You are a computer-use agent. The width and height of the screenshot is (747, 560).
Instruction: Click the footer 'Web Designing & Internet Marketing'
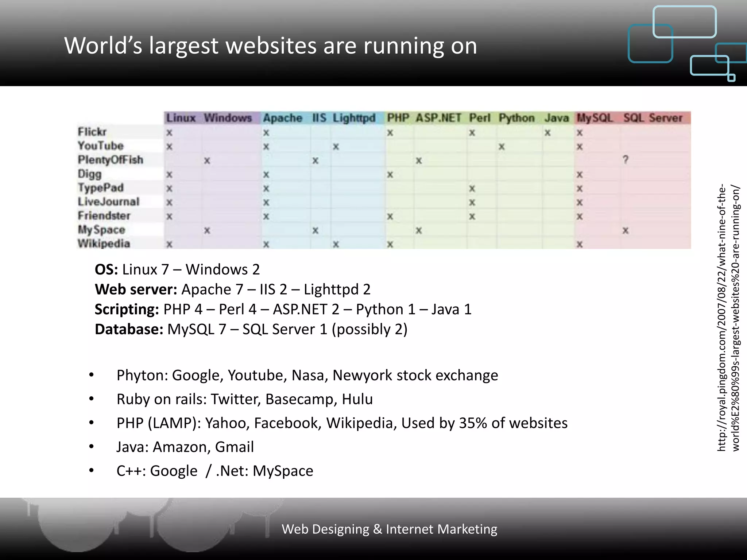[390, 529]
